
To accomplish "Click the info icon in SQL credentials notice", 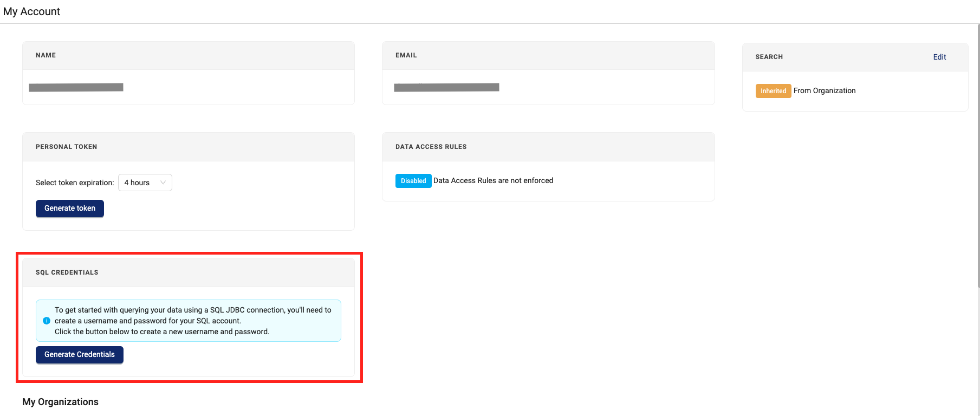I will point(47,321).
